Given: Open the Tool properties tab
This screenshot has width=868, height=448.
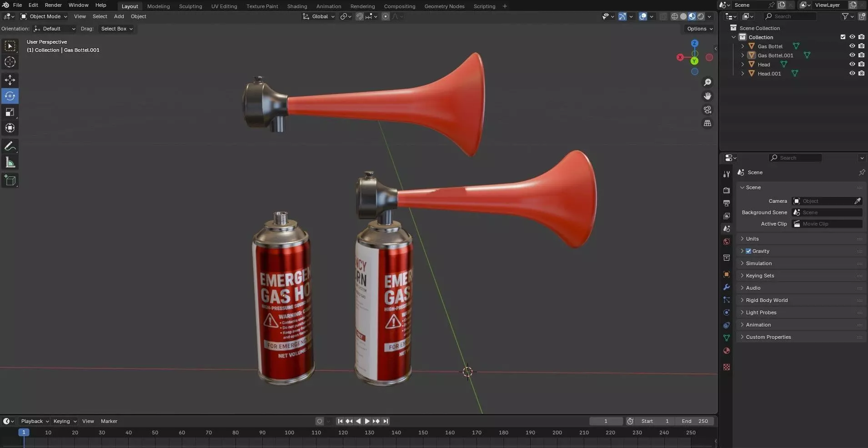Looking at the screenshot, I should [x=727, y=174].
